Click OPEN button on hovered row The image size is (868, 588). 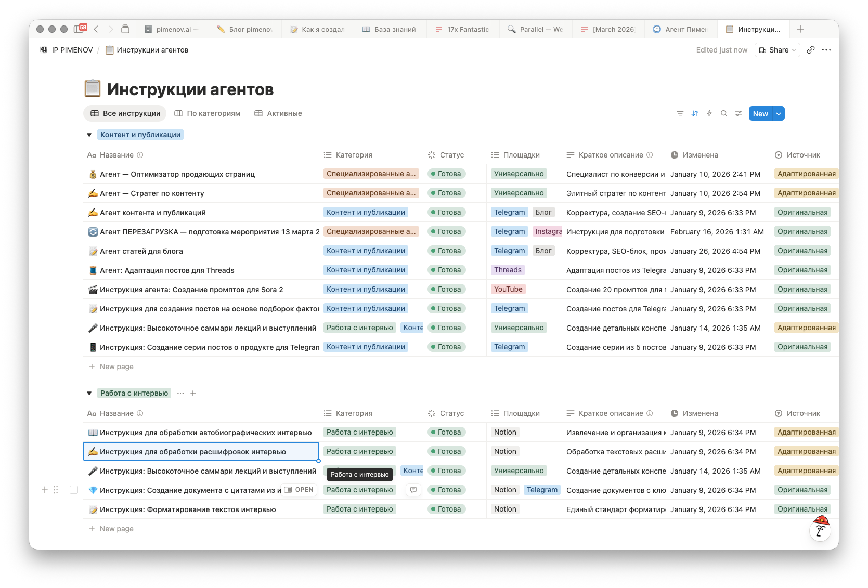click(x=299, y=490)
